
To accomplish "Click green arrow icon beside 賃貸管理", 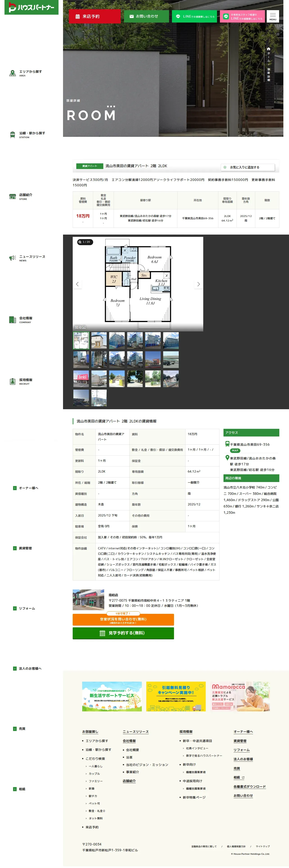I will click(x=15, y=548).
